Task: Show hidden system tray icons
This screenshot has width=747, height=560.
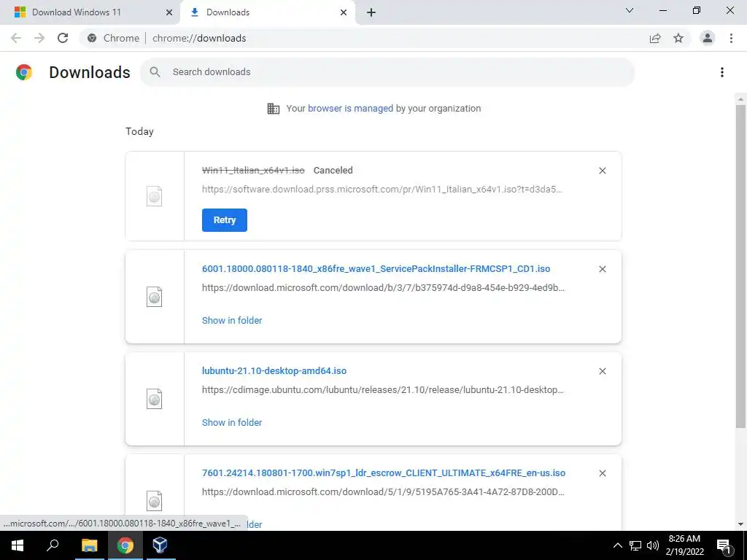Action: point(617,545)
